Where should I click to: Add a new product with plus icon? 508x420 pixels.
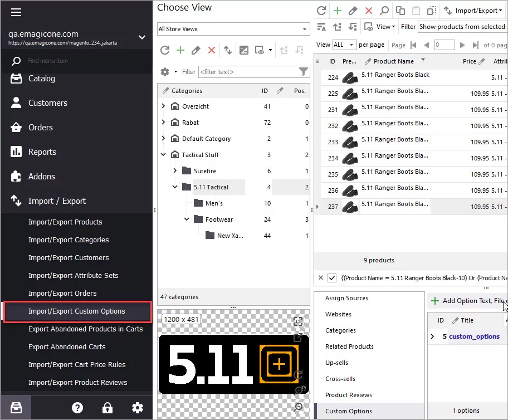[337, 11]
